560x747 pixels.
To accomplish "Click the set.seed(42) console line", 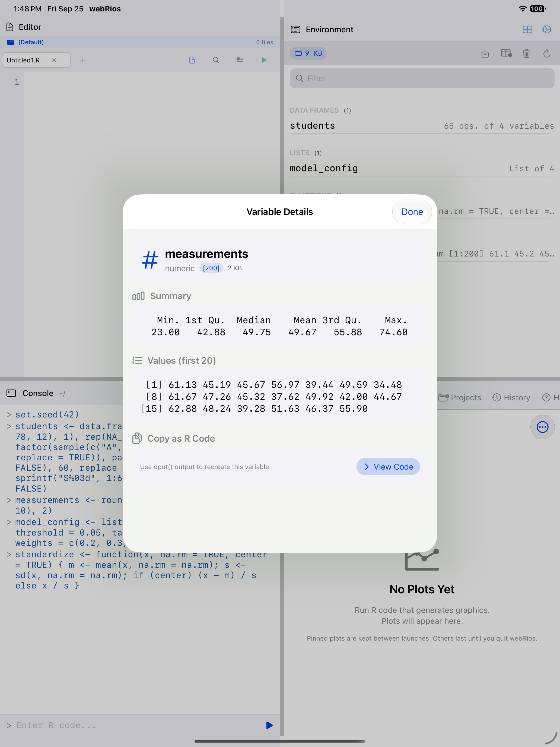I will pyautogui.click(x=47, y=414).
